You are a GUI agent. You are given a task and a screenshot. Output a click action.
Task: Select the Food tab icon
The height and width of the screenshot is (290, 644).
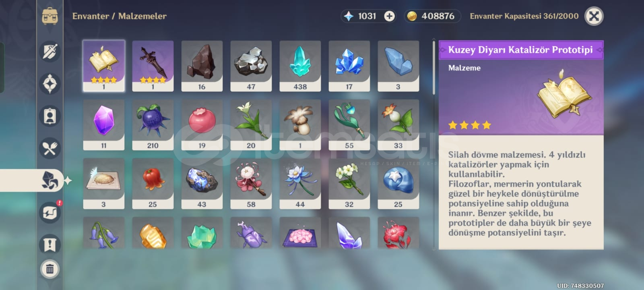pyautogui.click(x=50, y=148)
